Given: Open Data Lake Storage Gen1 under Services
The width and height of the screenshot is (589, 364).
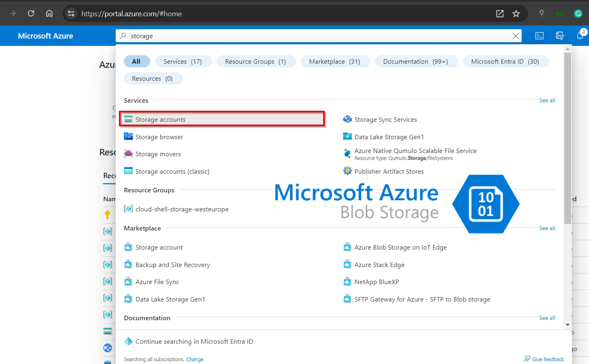Looking at the screenshot, I should (389, 137).
